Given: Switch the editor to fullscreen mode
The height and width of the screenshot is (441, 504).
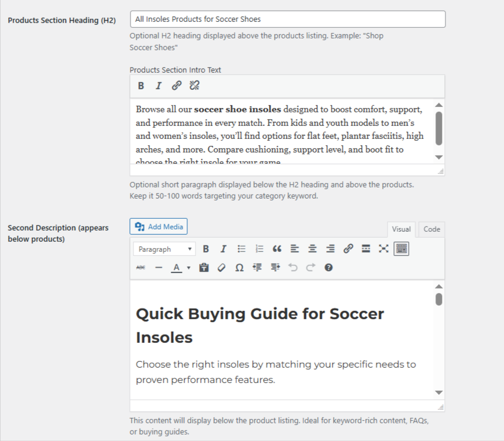Looking at the screenshot, I should 383,248.
